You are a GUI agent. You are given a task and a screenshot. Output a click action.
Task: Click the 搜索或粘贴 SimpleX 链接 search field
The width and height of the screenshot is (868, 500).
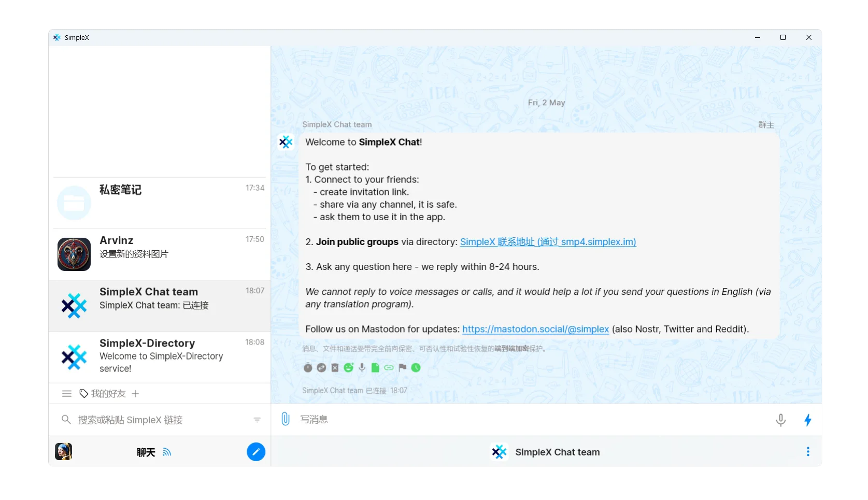[x=161, y=420]
